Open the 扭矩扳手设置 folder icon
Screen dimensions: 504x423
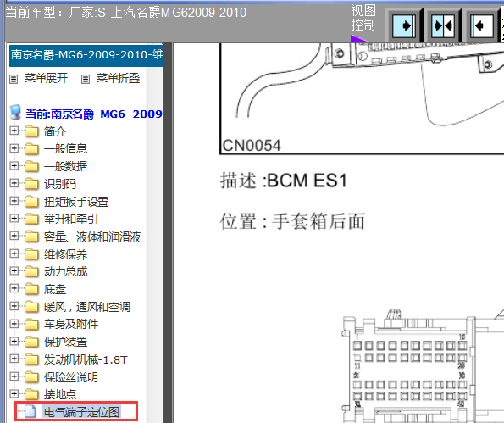coord(31,202)
